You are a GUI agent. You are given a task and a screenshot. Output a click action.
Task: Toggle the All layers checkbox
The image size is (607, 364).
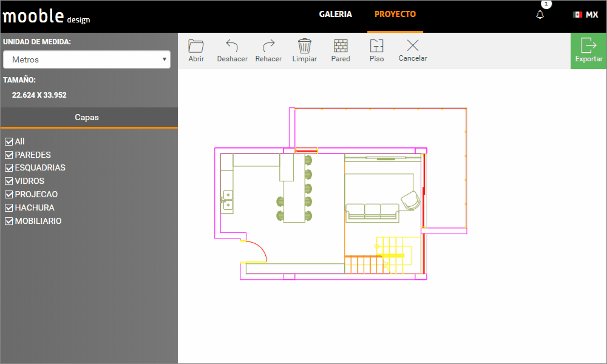(x=9, y=141)
